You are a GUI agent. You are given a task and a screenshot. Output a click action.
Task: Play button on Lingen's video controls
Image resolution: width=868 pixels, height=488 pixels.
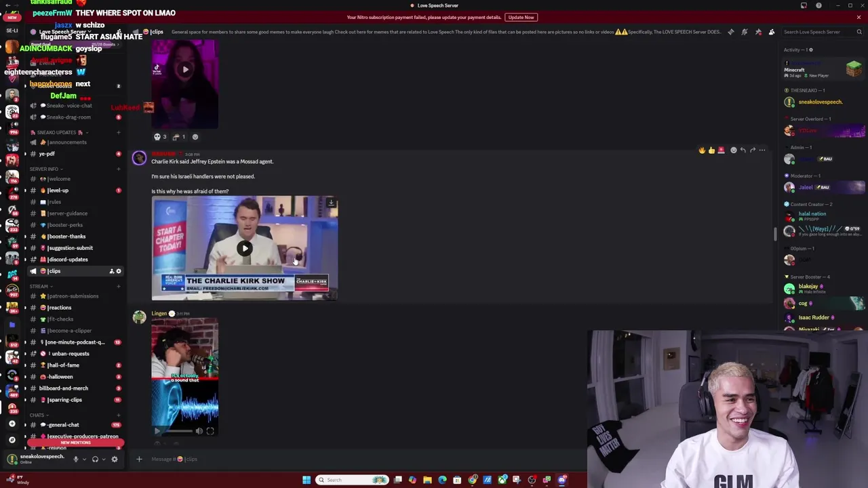click(x=157, y=431)
